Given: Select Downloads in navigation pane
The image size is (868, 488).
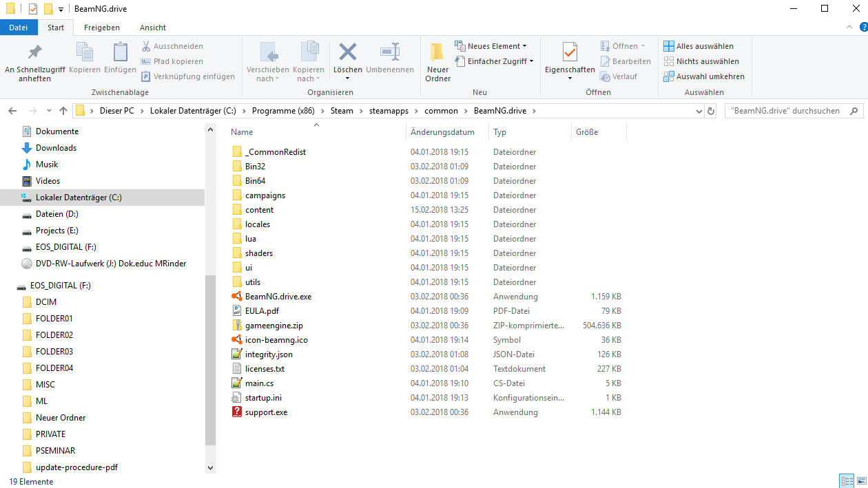Looking at the screenshot, I should pos(56,148).
